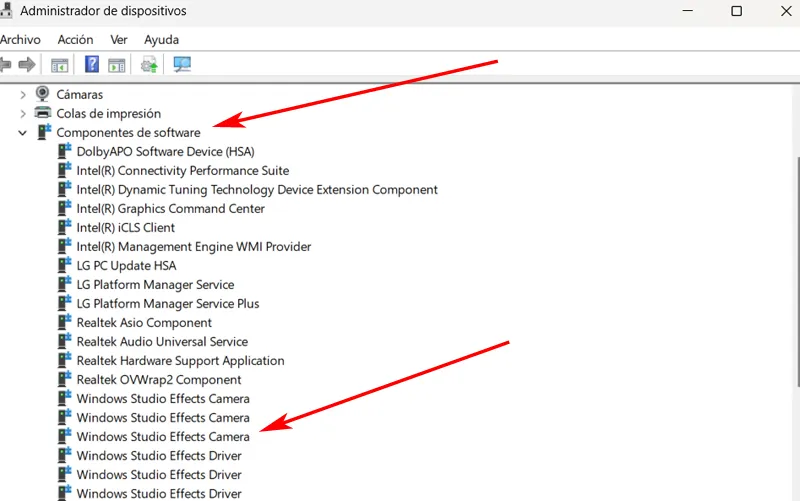Viewport: 800px width, 501px height.
Task: Select Intel(R) Graphics Command Center entry
Action: (170, 209)
